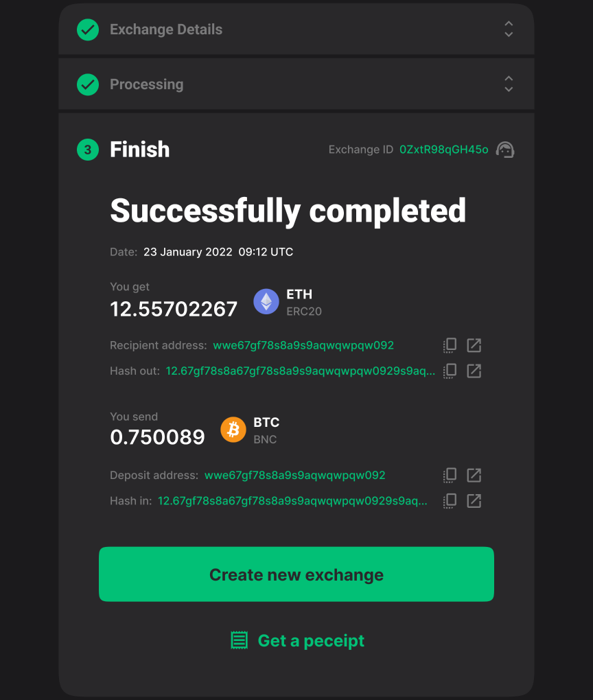The width and height of the screenshot is (593, 700).
Task: Click the recipient address text link
Action: click(303, 345)
